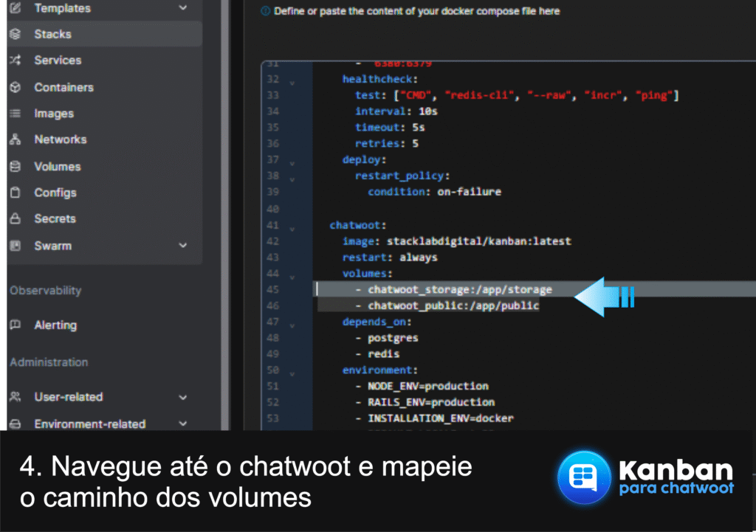Click the Containers cube icon
Image resolution: width=756 pixels, height=532 pixels.
tap(16, 87)
